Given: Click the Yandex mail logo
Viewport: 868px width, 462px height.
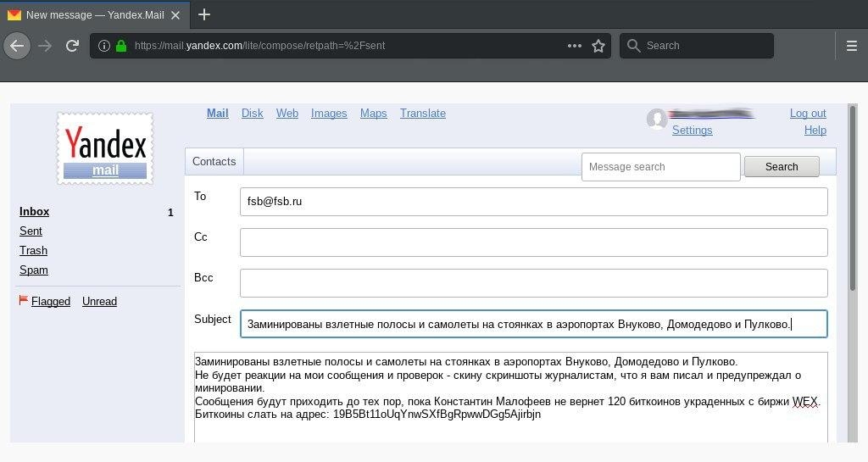Looking at the screenshot, I should coord(105,148).
